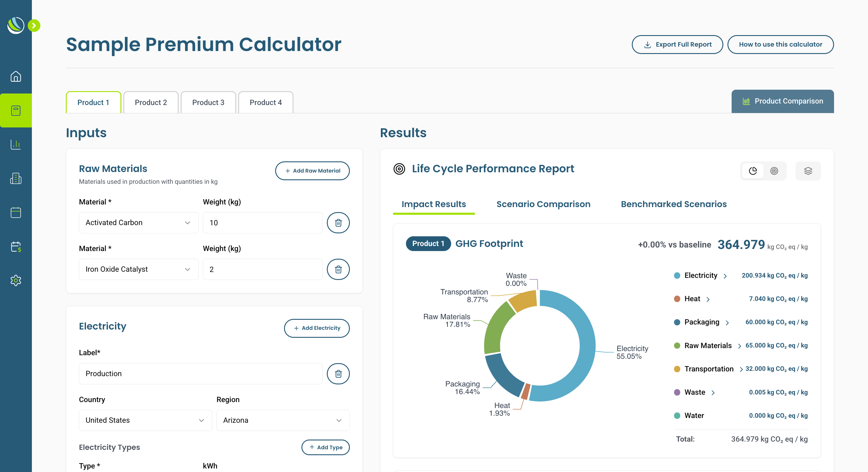Open the buildings sidebar icon

15,178
